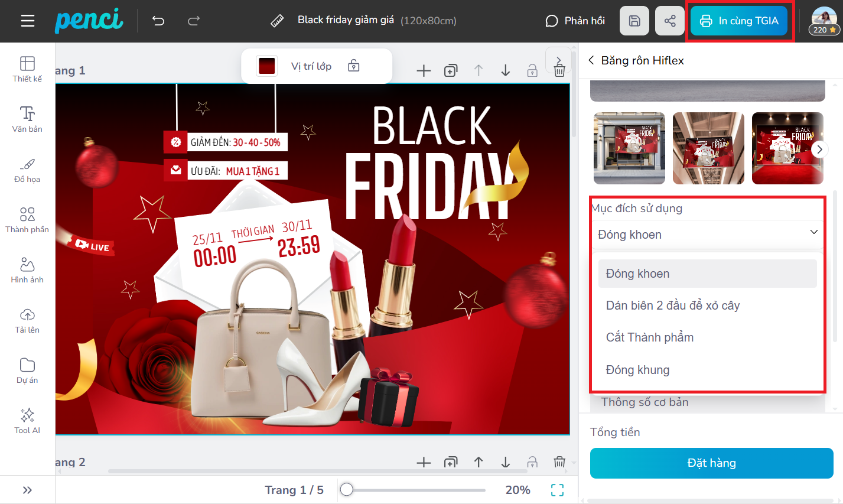The image size is (843, 504).
Task: Toggle fullscreen view icon
Action: (557, 490)
